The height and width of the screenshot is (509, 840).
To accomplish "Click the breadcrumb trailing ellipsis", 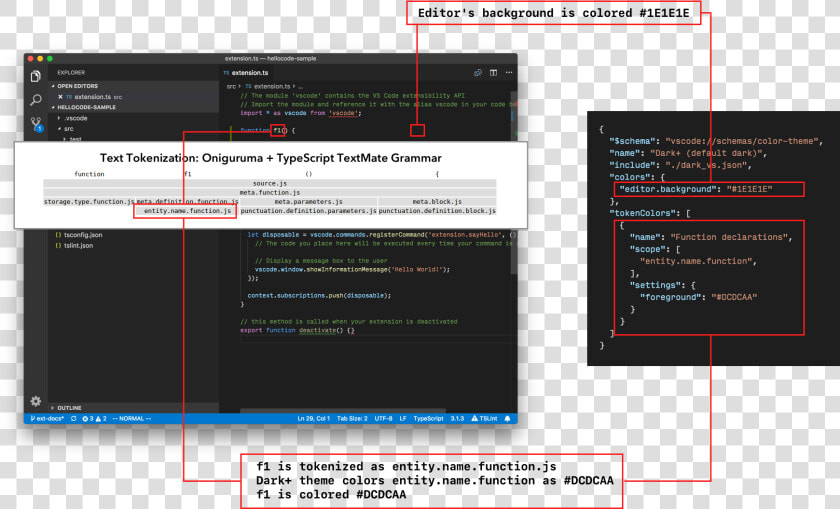I will [x=301, y=86].
